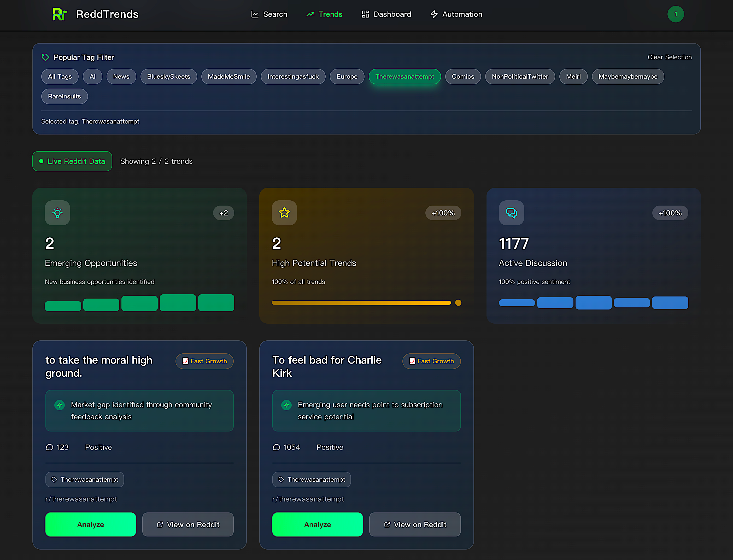The image size is (733, 560).
Task: Click the High Potential Trends progress bar
Action: coord(361,303)
